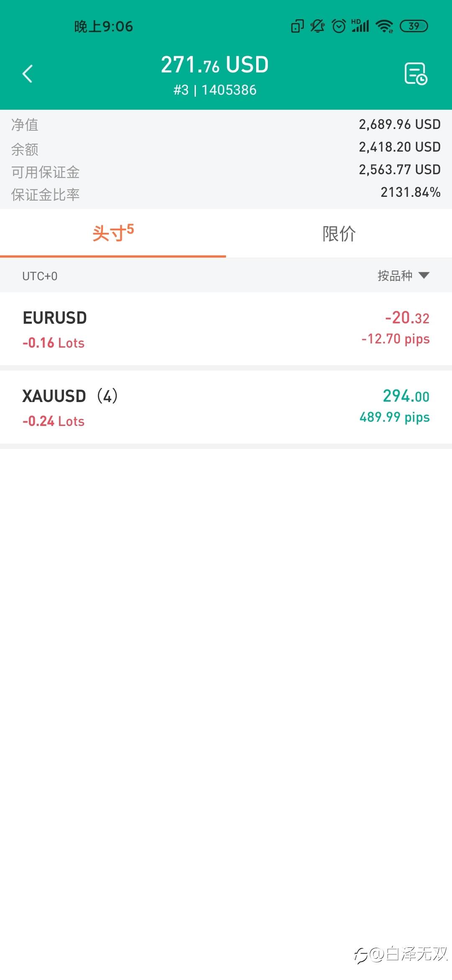Switch to the 限价 tab

(339, 233)
